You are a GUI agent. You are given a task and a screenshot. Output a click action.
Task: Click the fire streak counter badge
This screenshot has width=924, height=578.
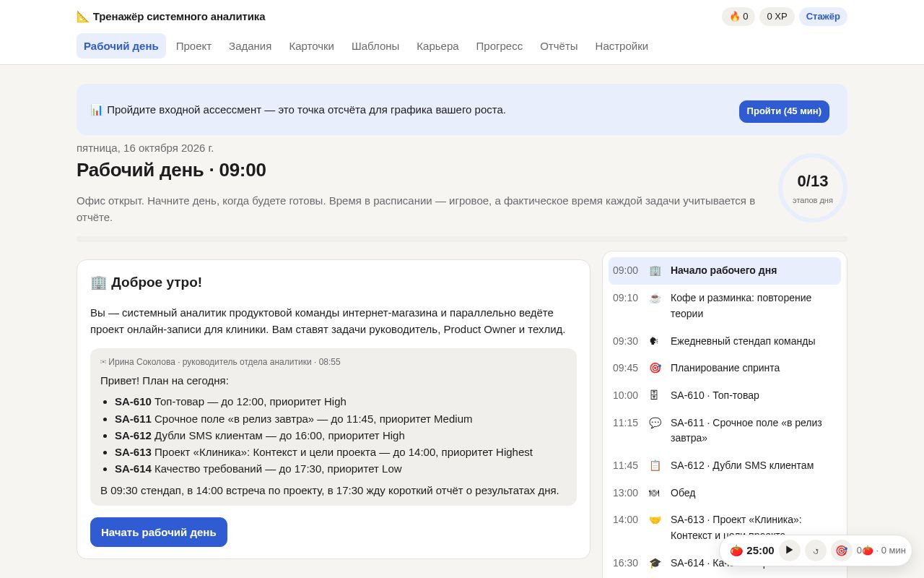738,17
